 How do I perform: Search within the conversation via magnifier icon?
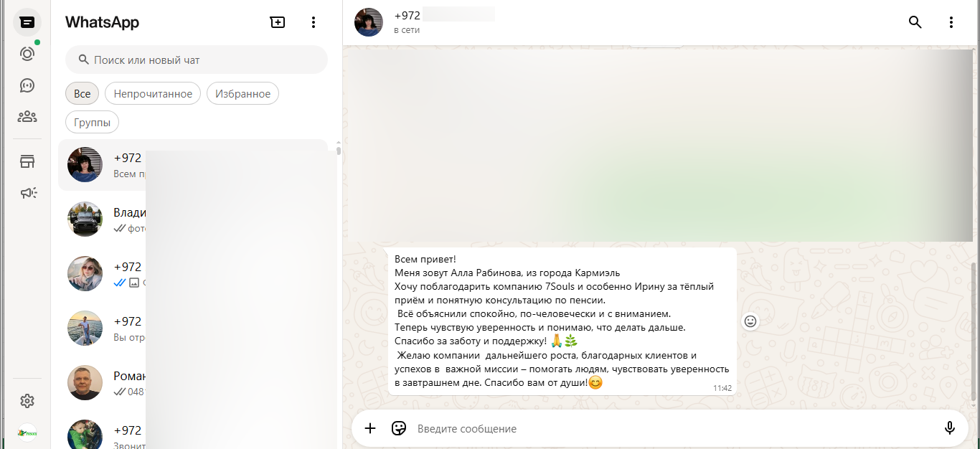[x=915, y=22]
